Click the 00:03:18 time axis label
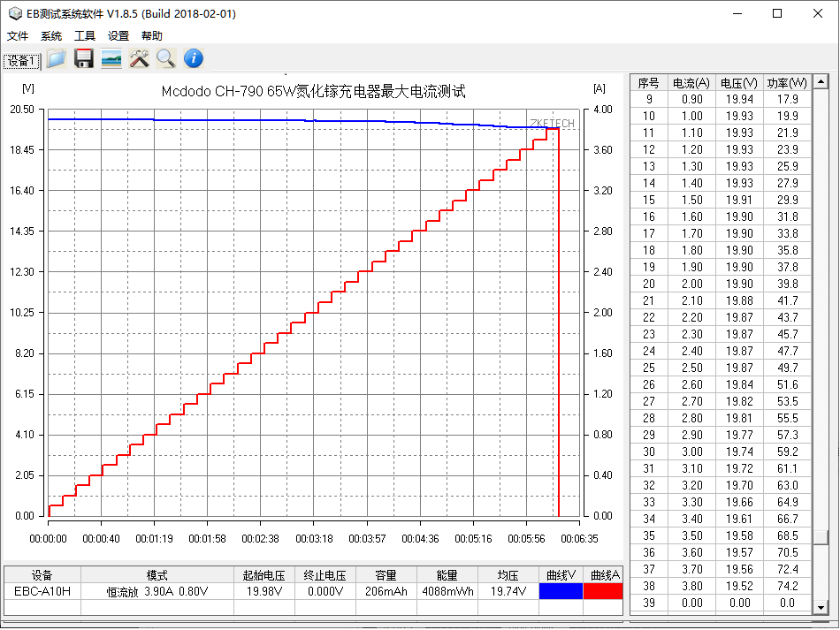Screen dimensions: 840x630 click(314, 538)
